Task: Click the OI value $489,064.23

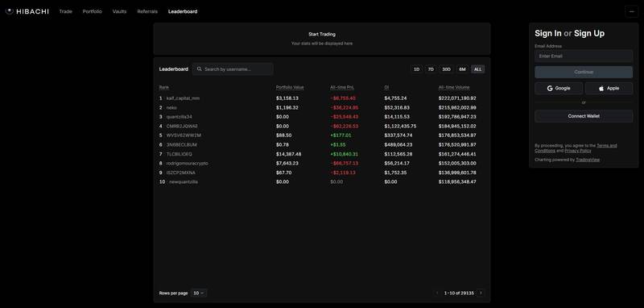Action: tap(398, 145)
